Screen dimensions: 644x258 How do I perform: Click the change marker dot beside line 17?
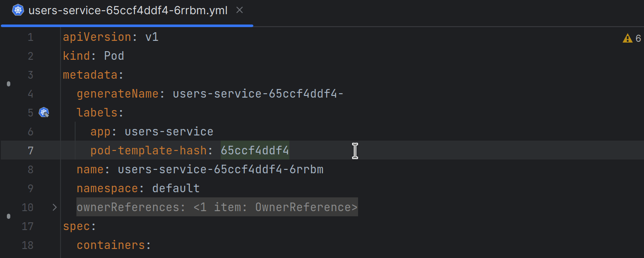point(8,216)
